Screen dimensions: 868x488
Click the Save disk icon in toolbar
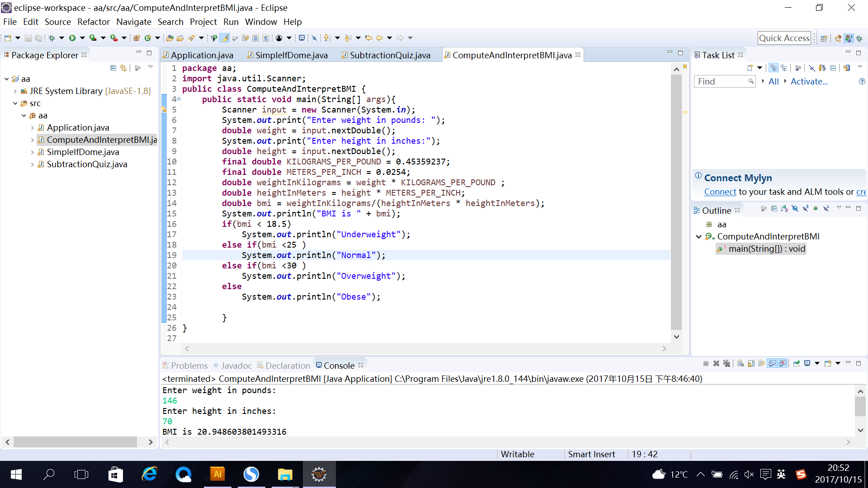[28, 38]
